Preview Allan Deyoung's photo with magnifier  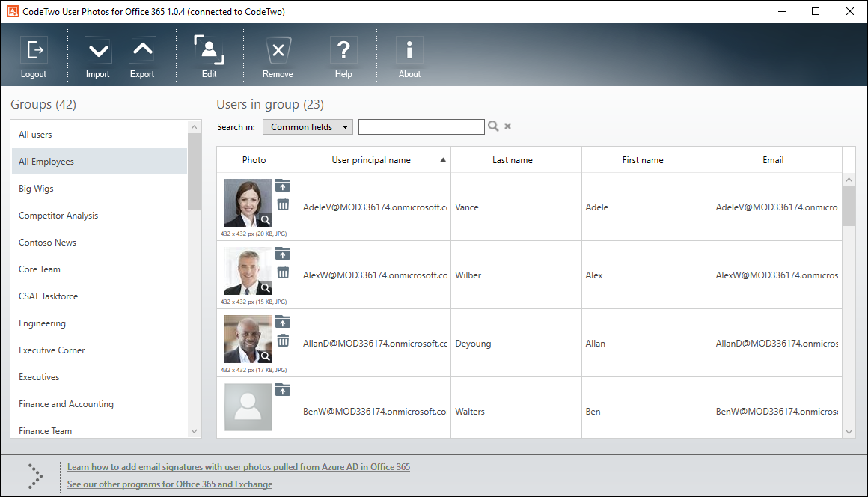(x=266, y=356)
